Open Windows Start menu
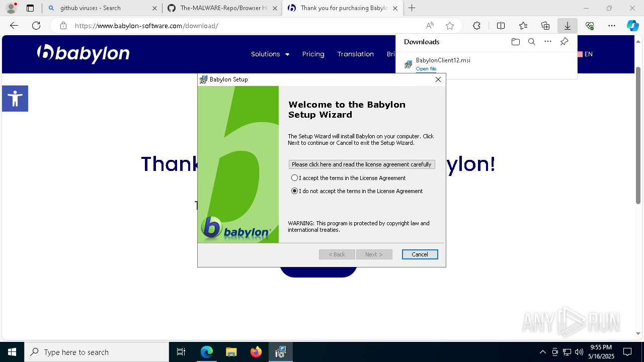644x362 pixels. coord(12,352)
